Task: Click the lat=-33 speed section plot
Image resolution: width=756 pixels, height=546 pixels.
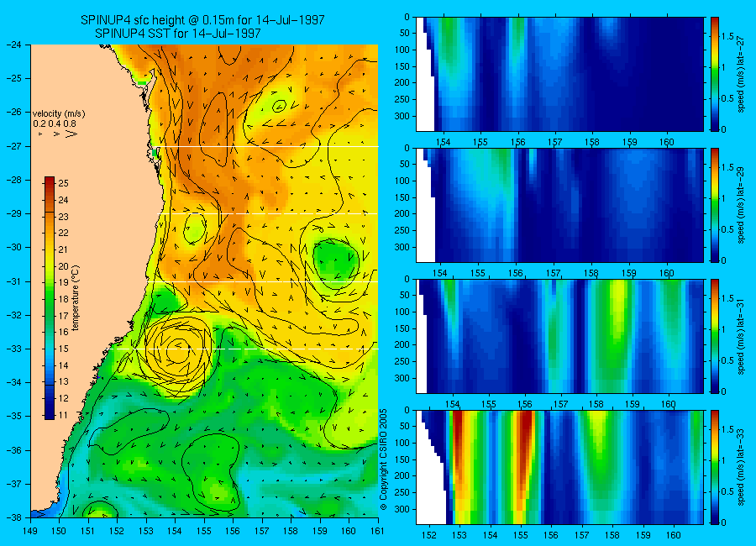Action: pyautogui.click(x=559, y=467)
